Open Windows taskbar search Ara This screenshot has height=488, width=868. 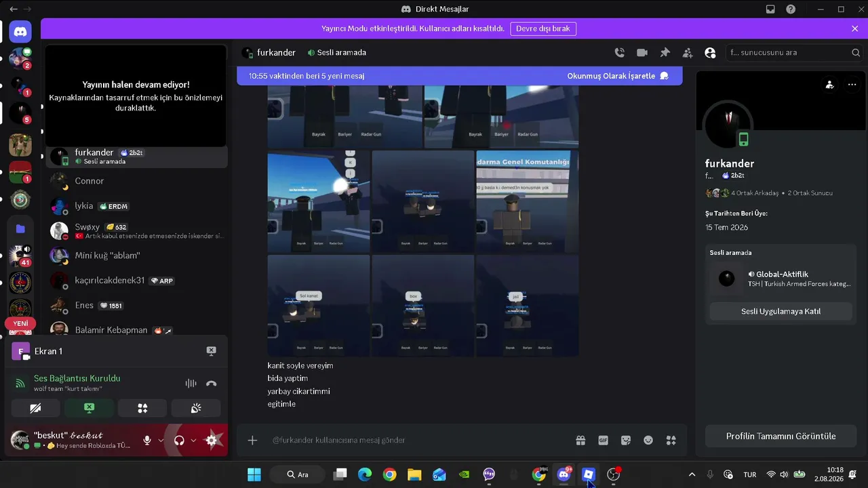[x=298, y=474]
